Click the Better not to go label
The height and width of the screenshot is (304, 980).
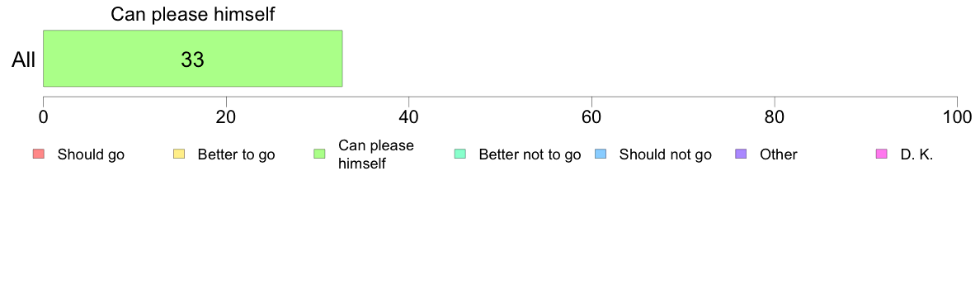coord(530,155)
